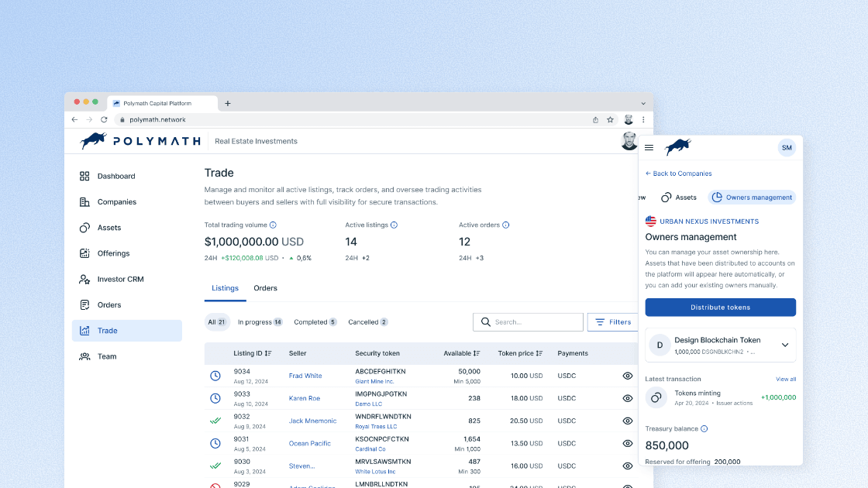Click View all transactions link
868x488 pixels.
786,379
